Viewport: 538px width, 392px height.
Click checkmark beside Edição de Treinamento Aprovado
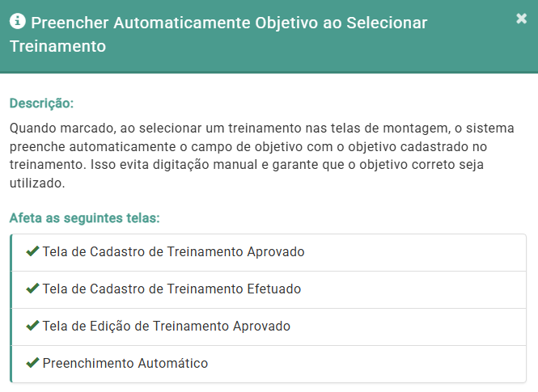(x=32, y=326)
